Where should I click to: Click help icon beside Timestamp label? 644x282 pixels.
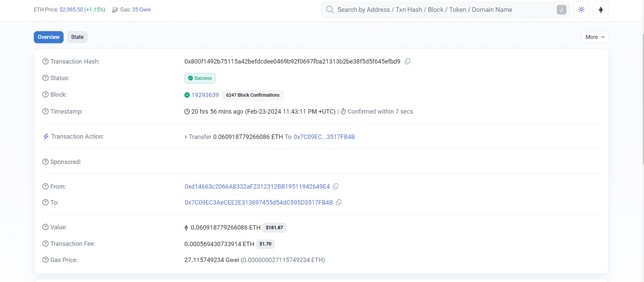click(x=46, y=112)
